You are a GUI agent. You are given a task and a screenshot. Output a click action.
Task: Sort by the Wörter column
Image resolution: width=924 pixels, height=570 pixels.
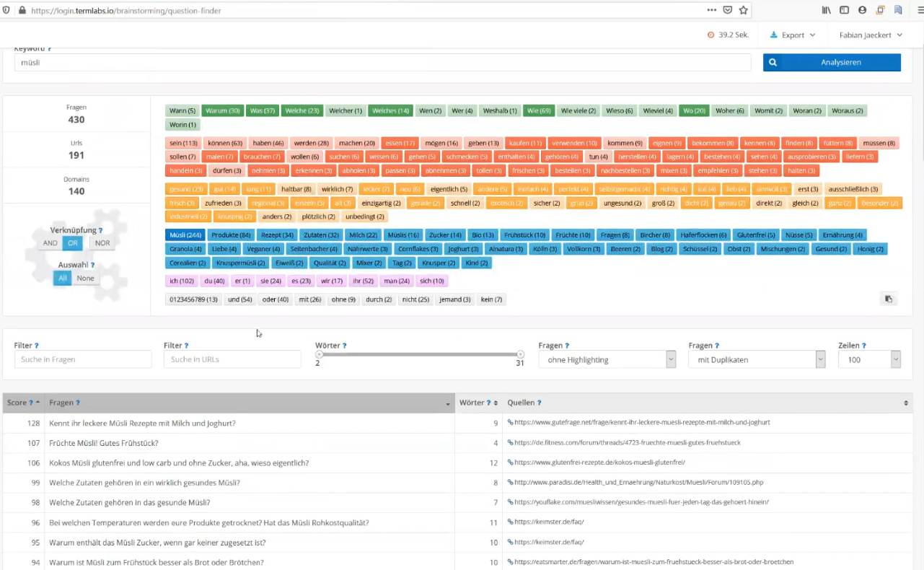click(477, 403)
